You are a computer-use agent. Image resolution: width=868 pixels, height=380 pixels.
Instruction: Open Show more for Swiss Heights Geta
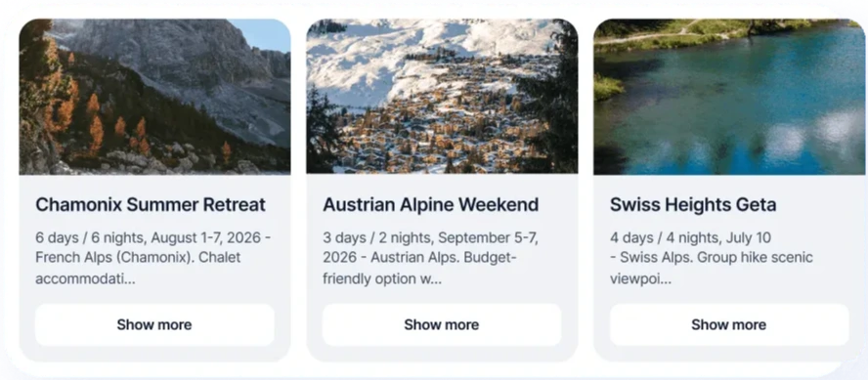coord(729,324)
